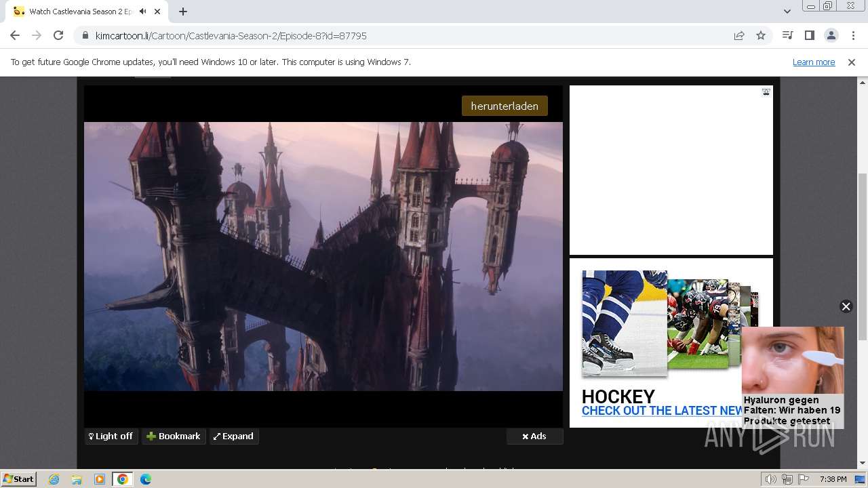Open Microsoft Edge from taskbar

point(145,479)
